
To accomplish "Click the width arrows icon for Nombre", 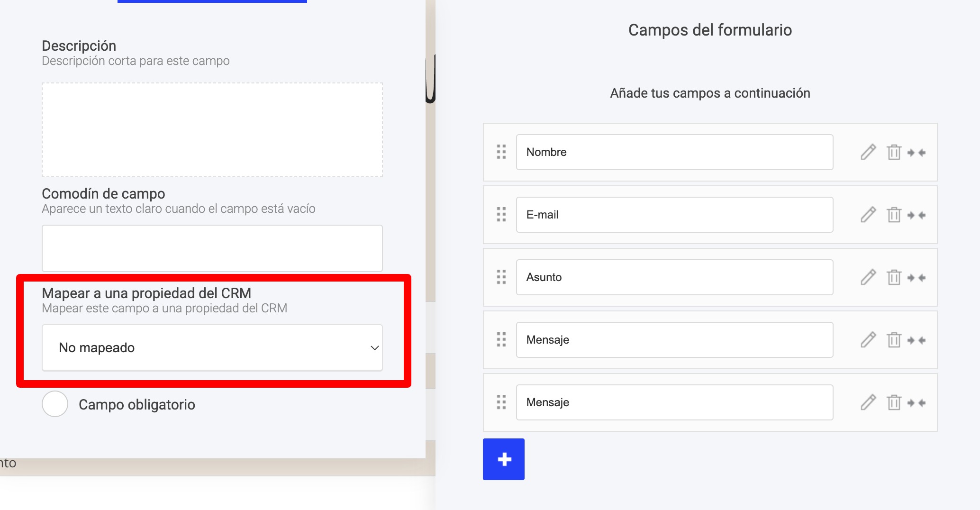I will 916,153.
